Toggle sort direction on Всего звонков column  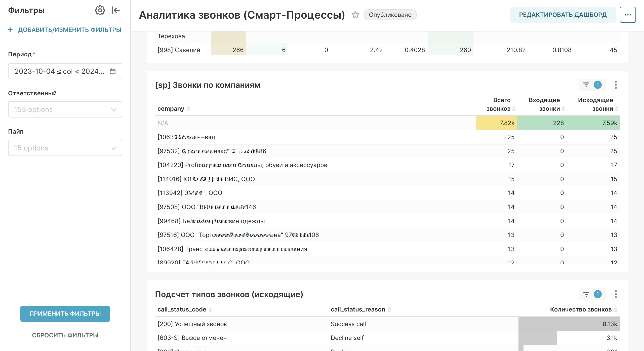514,109
